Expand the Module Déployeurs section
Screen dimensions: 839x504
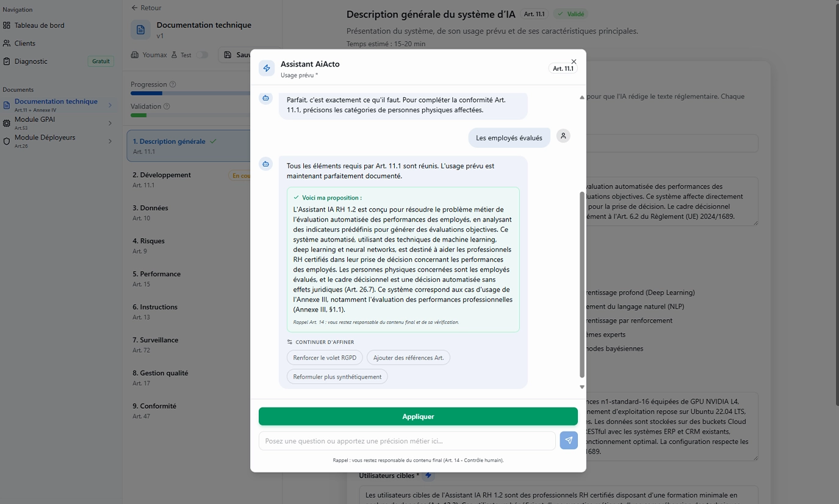pos(110,141)
